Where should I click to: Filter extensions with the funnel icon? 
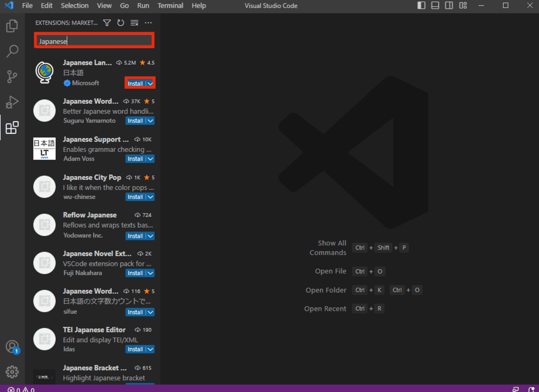pos(107,23)
